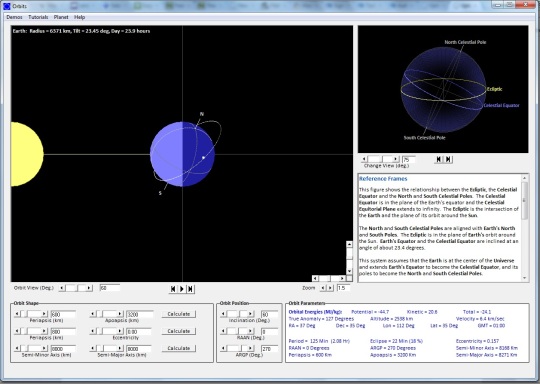Increase Semi-Minor Axis with right arrow
The width and height of the screenshot is (540, 384).
(44, 348)
